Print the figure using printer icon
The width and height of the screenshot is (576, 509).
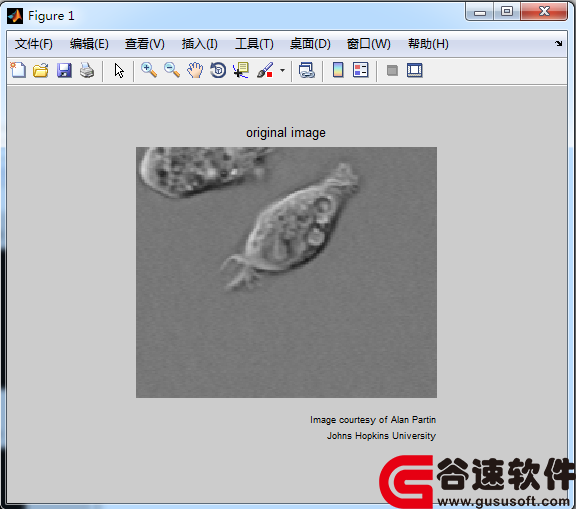(87, 70)
